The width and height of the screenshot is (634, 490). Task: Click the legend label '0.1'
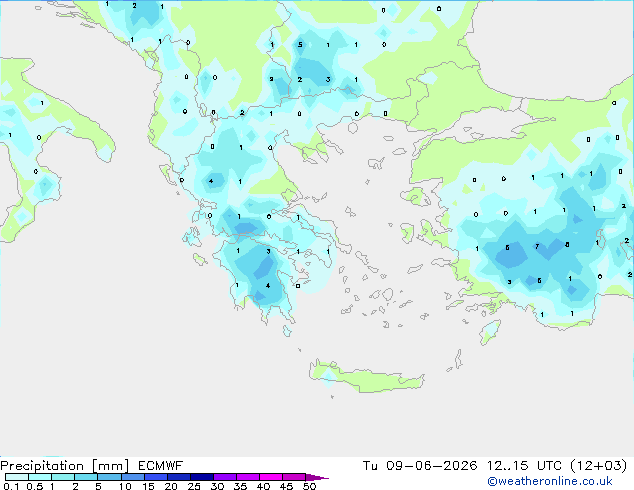11,486
